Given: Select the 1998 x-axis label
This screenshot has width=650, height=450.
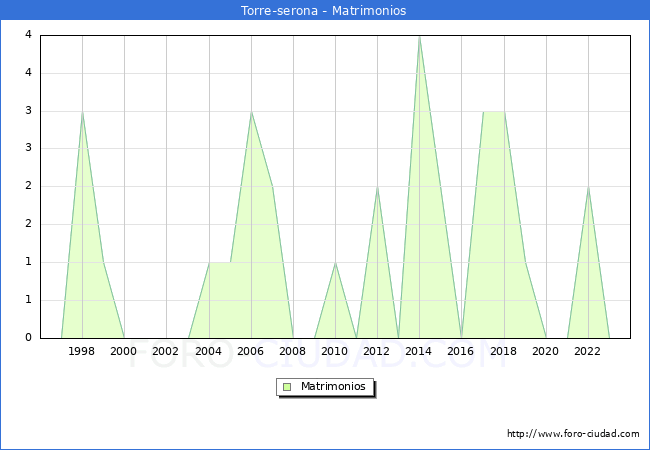Looking at the screenshot, I should 81,351.
